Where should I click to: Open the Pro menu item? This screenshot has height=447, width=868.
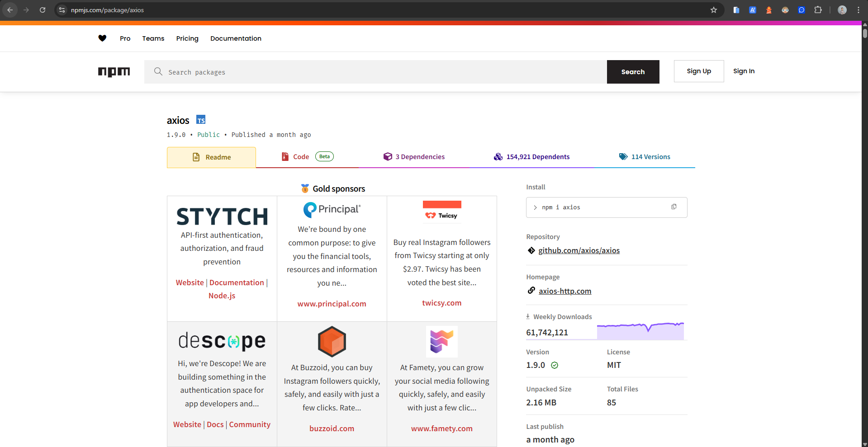pos(125,38)
